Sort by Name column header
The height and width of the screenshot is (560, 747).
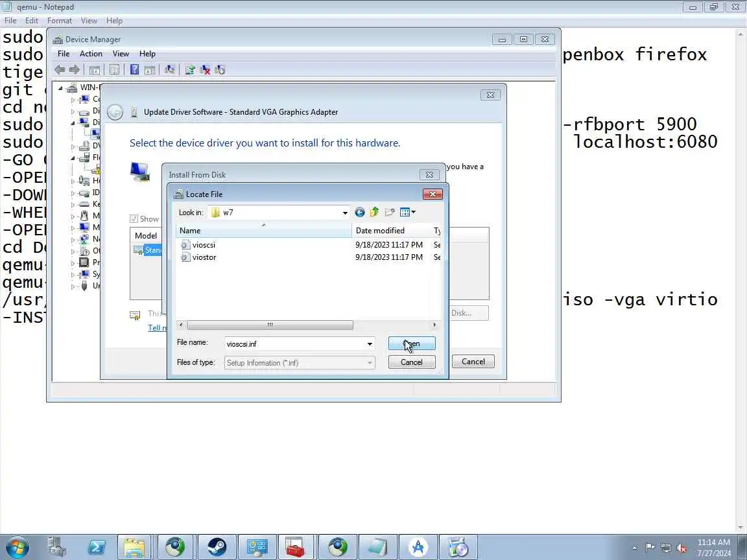coord(263,231)
